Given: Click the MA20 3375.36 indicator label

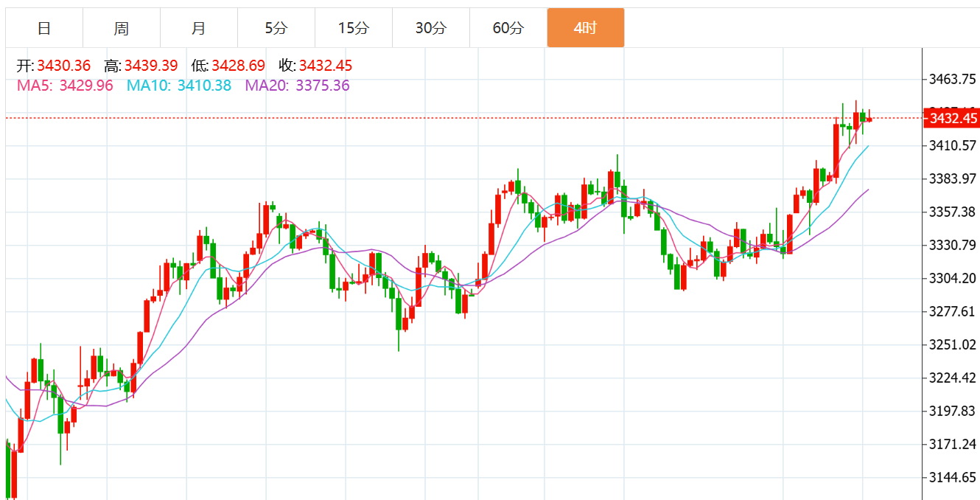Looking at the screenshot, I should click(x=298, y=86).
